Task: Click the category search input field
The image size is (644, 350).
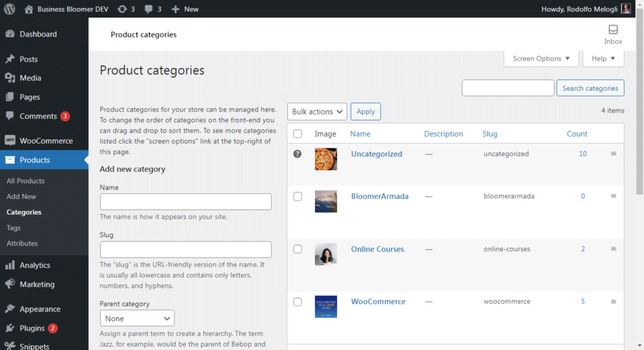Action: coord(508,88)
